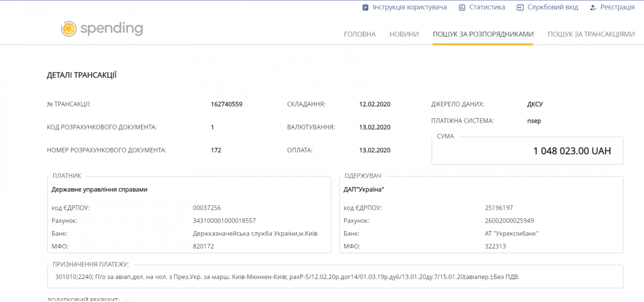Click КОД РОЗРАХУНКОВОГО ДОКУМЕНТА label
This screenshot has height=302, width=644.
[102, 127]
